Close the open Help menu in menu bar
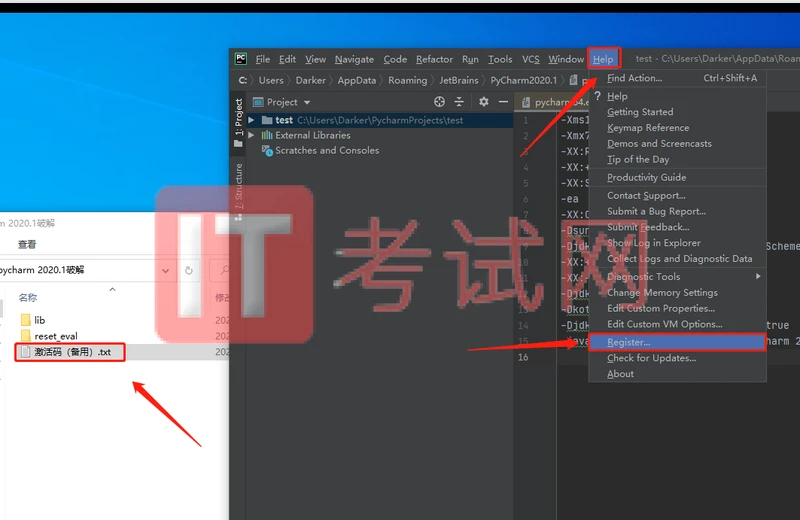Screen dimensions: 800x520 [603, 59]
